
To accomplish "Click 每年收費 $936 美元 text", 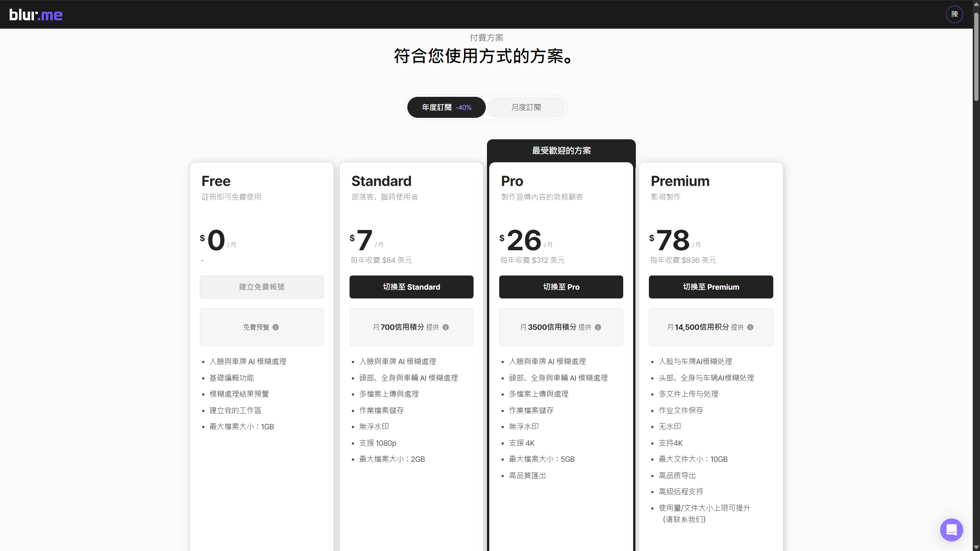I will 683,260.
